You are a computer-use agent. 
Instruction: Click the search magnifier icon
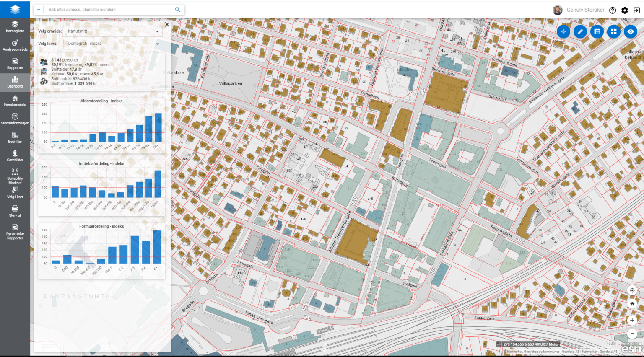(178, 10)
